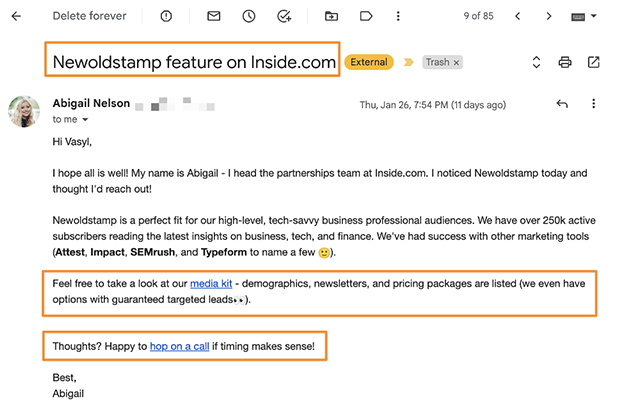Screen dimensions: 620x410
Task: Open the media kit link
Action: point(211,283)
